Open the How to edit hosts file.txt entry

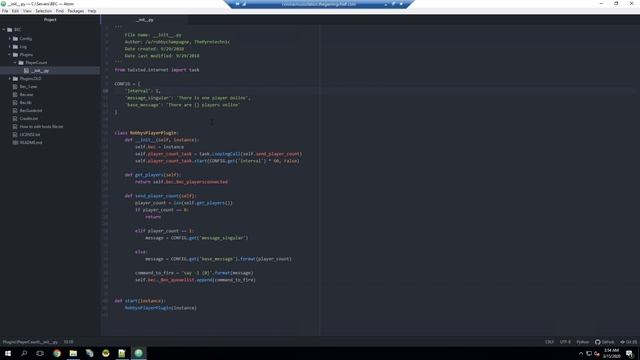41,127
